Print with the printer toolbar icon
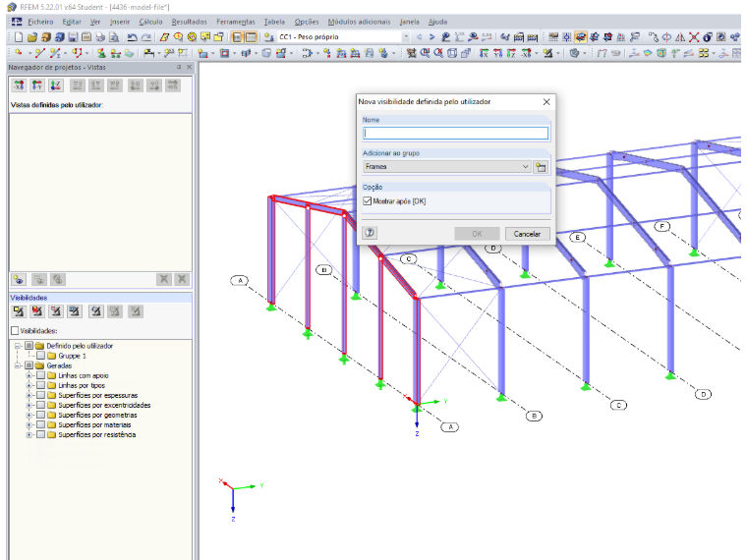 pyautogui.click(x=100, y=37)
